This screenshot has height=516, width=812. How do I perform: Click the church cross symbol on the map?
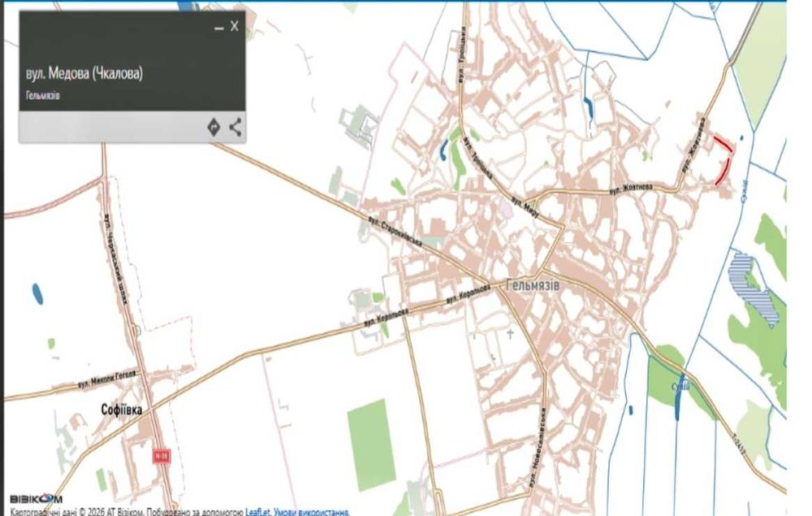[510, 334]
